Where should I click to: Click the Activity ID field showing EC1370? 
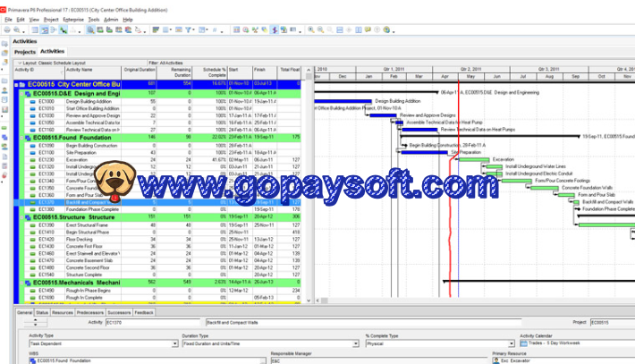pyautogui.click(x=153, y=323)
